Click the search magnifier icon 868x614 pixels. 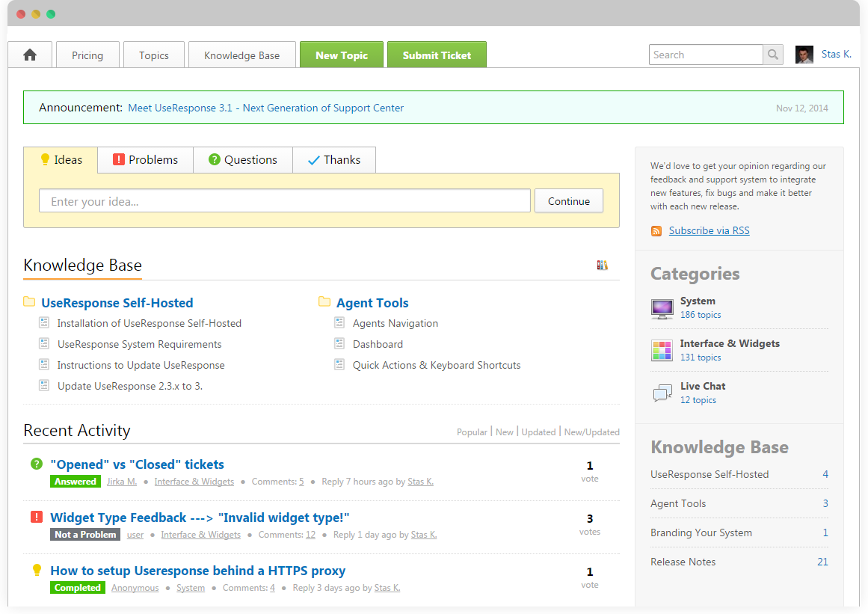pos(773,55)
